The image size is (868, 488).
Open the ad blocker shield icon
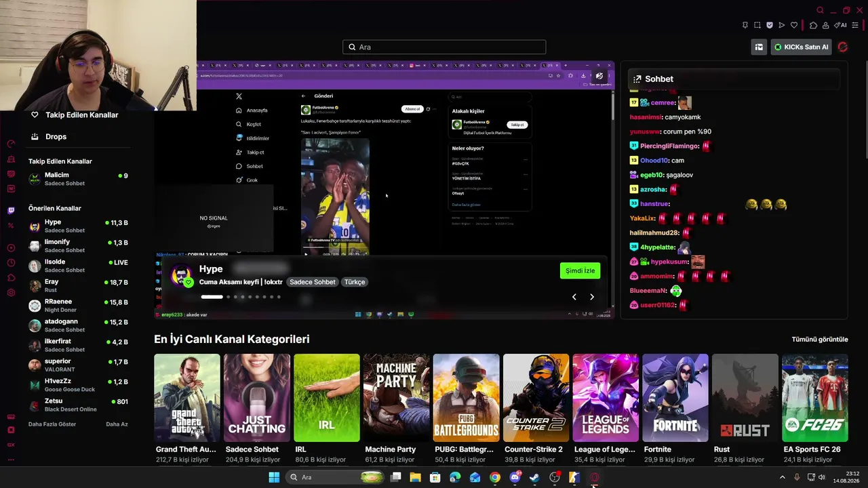[770, 25]
